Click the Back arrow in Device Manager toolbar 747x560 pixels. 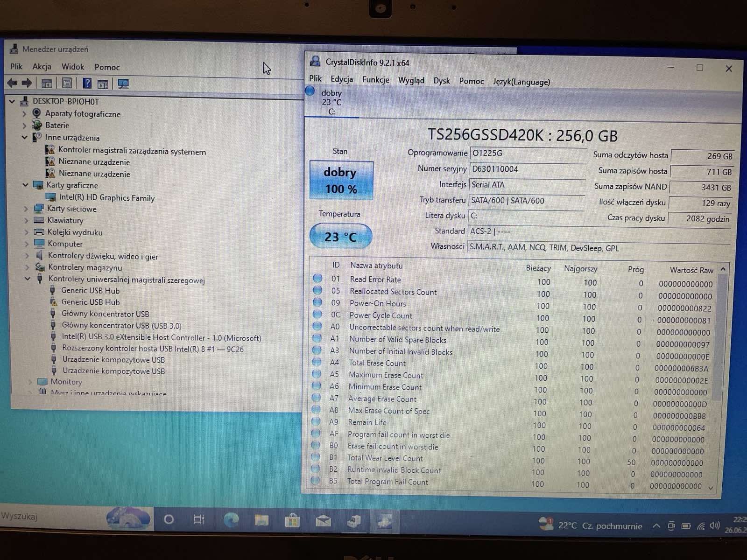tap(12, 83)
